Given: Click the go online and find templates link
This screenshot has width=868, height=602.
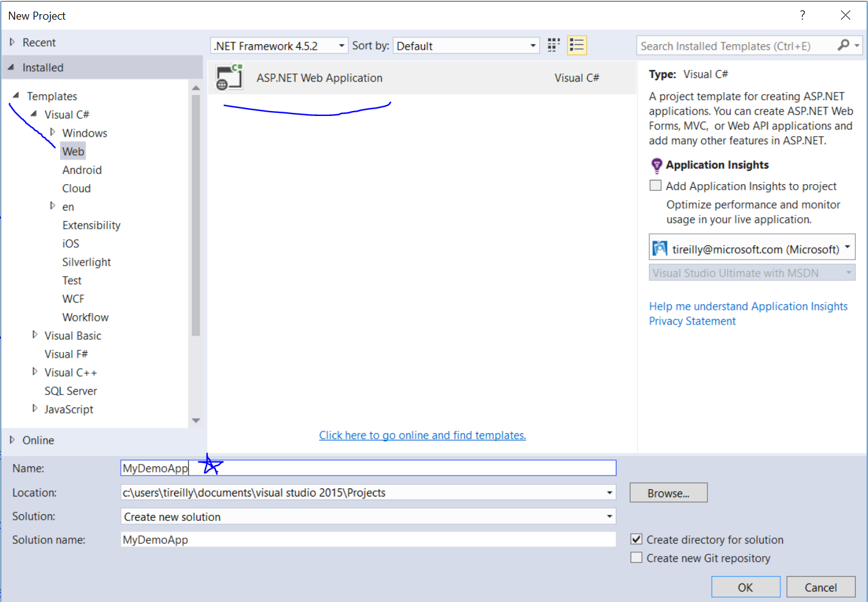Looking at the screenshot, I should click(423, 435).
